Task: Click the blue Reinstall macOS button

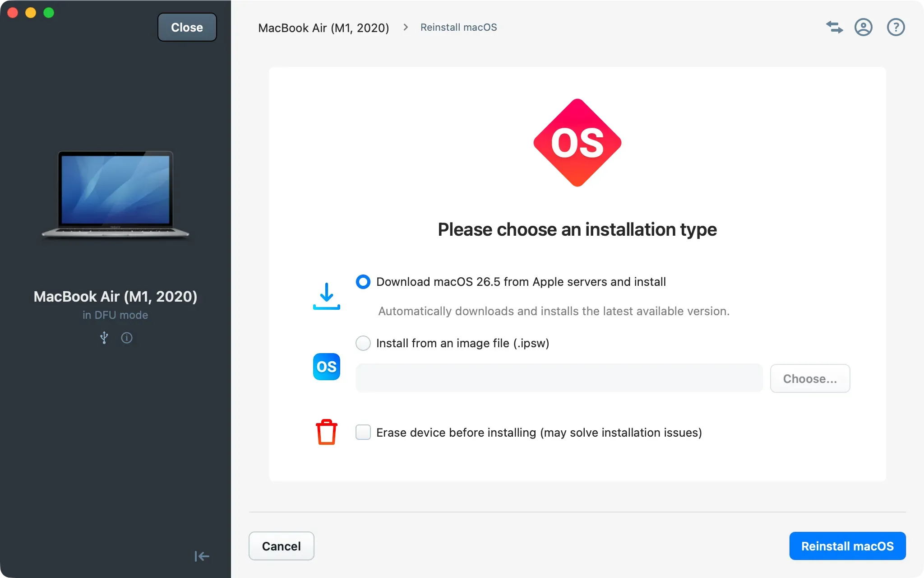Action: 847,546
